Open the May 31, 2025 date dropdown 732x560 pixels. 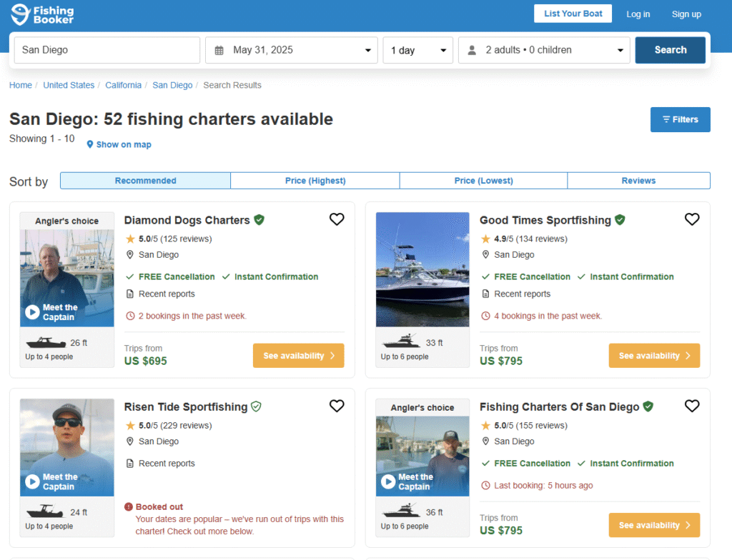click(292, 51)
